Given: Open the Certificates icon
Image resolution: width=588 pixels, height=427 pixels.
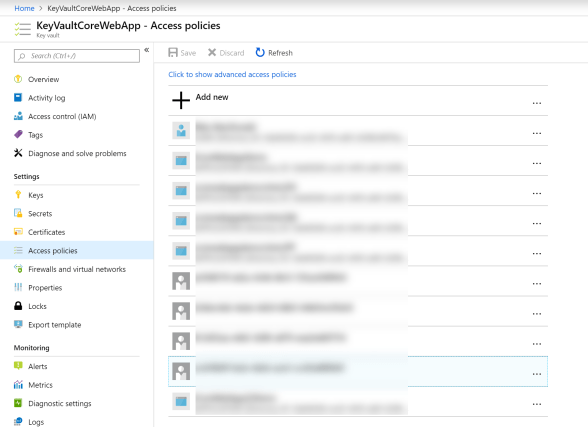Looking at the screenshot, I should (18, 232).
